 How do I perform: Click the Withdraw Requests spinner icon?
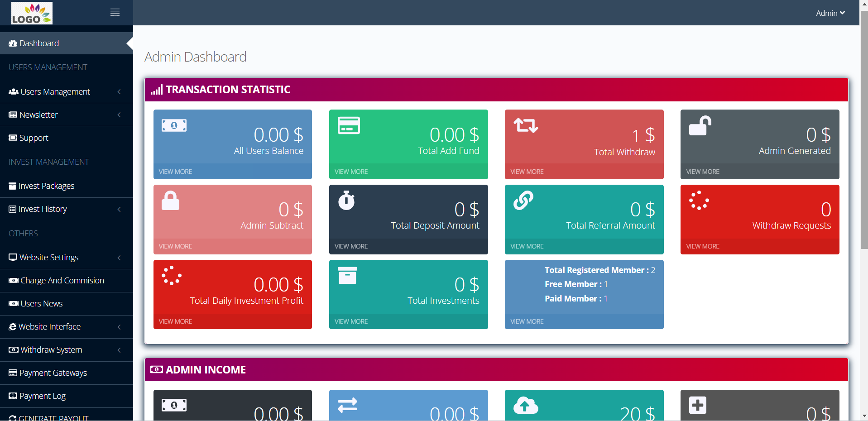point(699,201)
